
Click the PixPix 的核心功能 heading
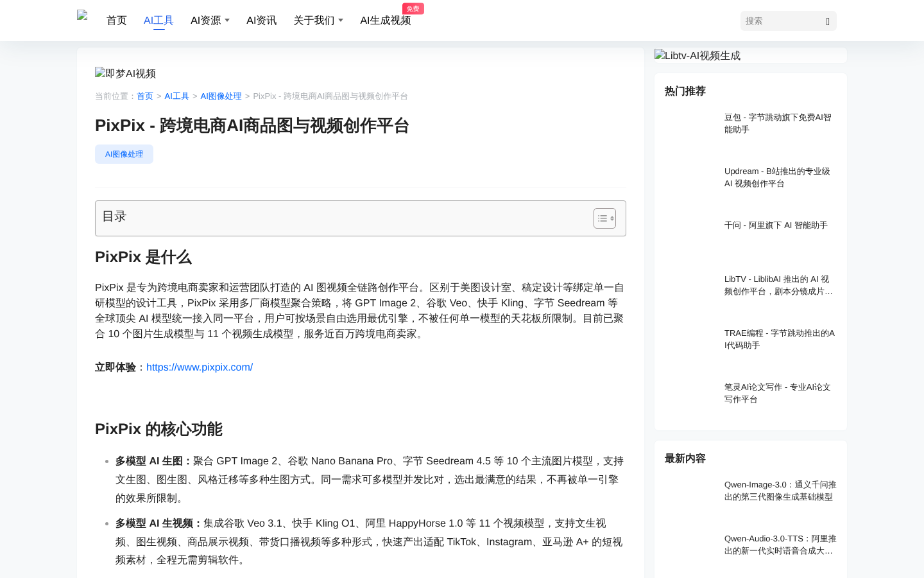pyautogui.click(x=158, y=429)
